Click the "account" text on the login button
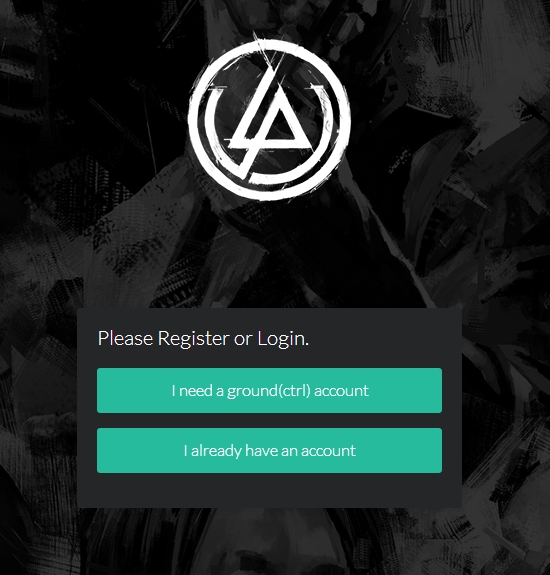Image resolution: width=550 pixels, height=575 pixels. pos(328,451)
